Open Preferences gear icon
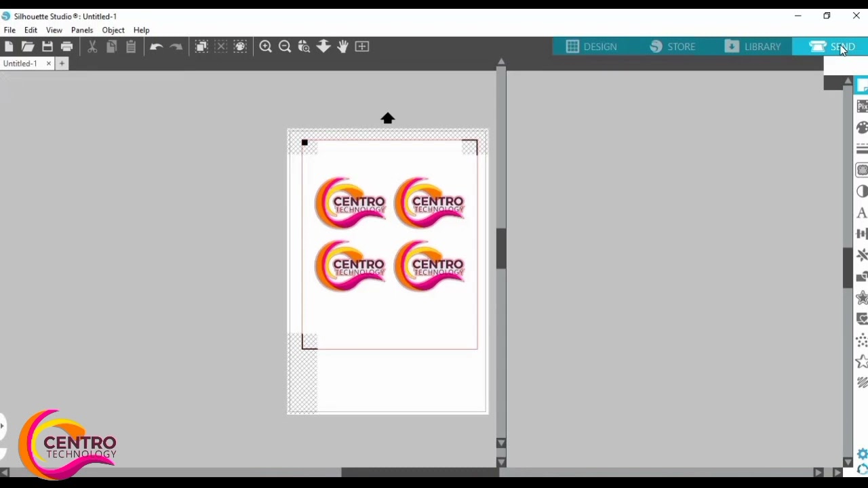Image resolution: width=868 pixels, height=488 pixels. pos(863,454)
